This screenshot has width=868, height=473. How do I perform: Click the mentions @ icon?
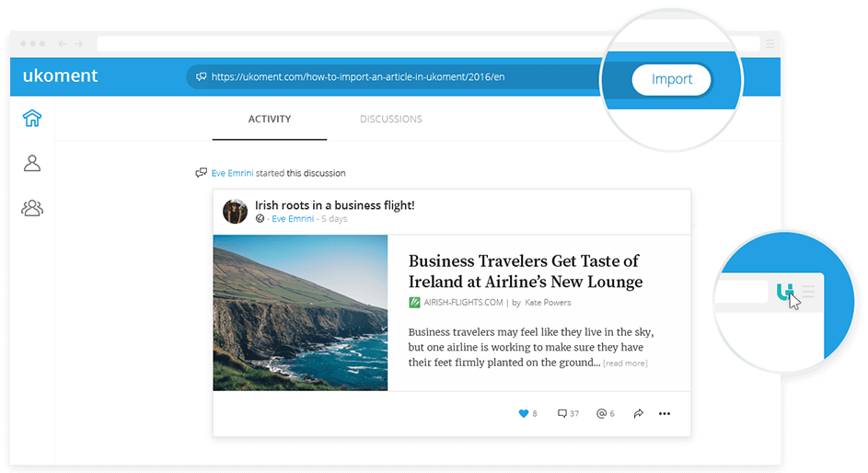point(601,414)
